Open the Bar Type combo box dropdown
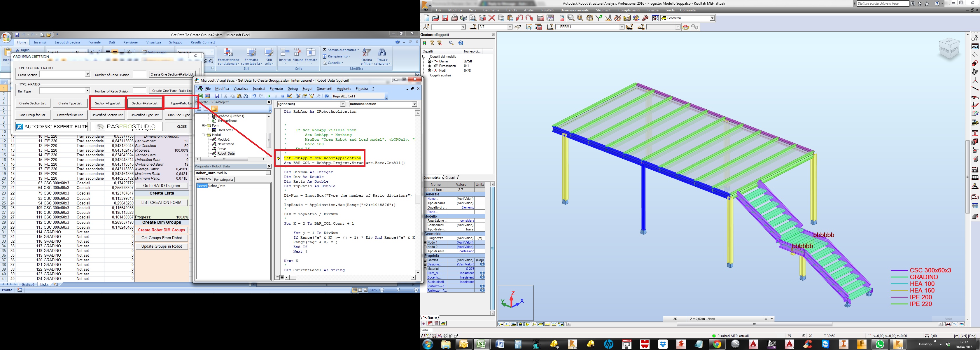The width and height of the screenshot is (980, 350). pos(87,90)
